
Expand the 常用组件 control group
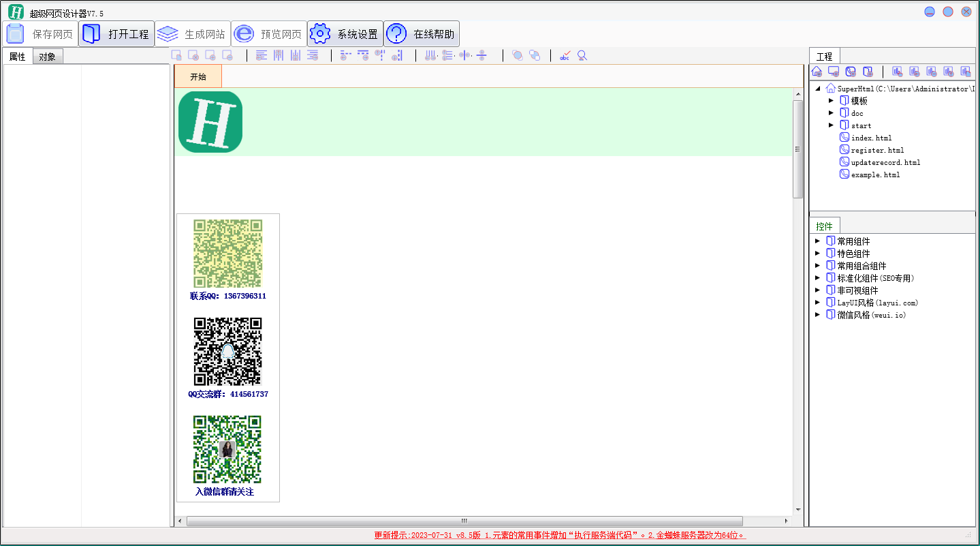[818, 241]
